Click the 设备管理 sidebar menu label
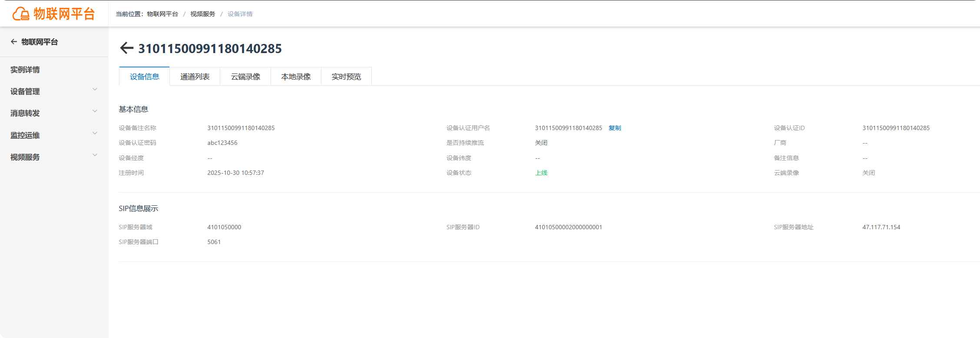The image size is (980, 338). click(x=25, y=91)
